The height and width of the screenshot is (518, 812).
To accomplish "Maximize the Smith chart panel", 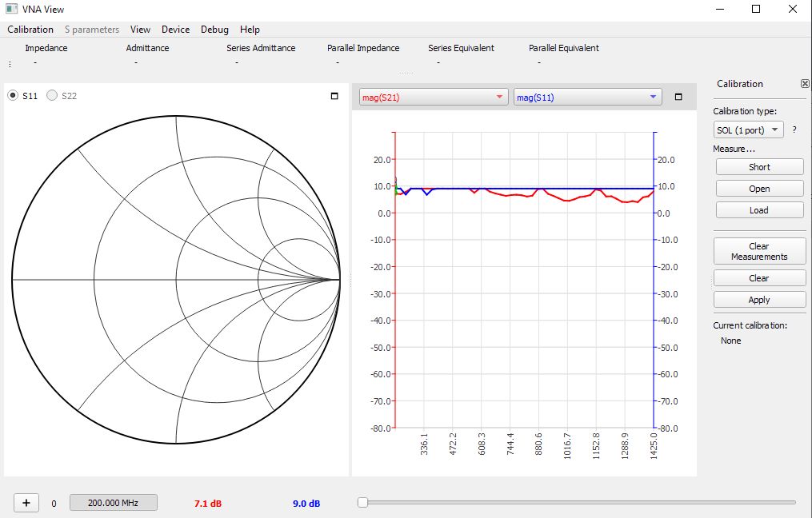I will 334,96.
